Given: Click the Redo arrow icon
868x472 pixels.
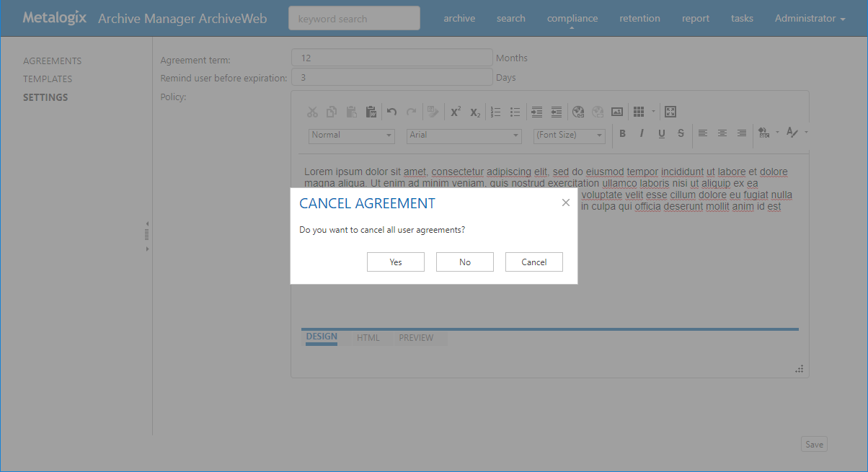Looking at the screenshot, I should (412, 112).
